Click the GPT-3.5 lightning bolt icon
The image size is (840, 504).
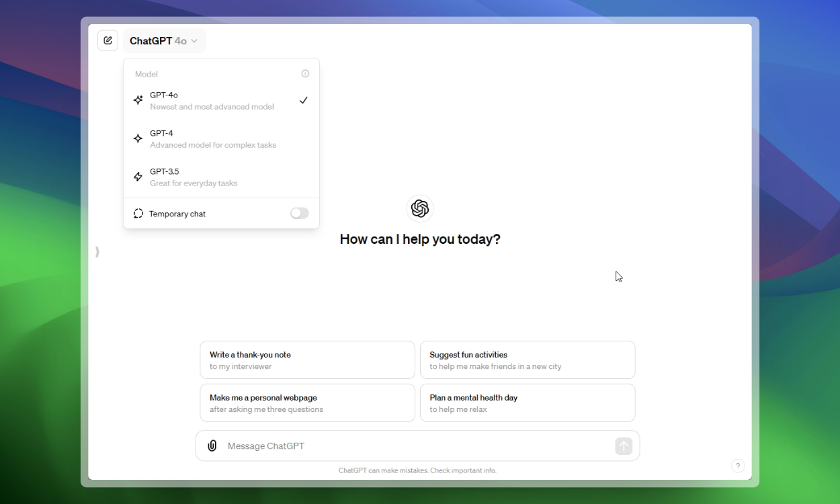pos(138,176)
